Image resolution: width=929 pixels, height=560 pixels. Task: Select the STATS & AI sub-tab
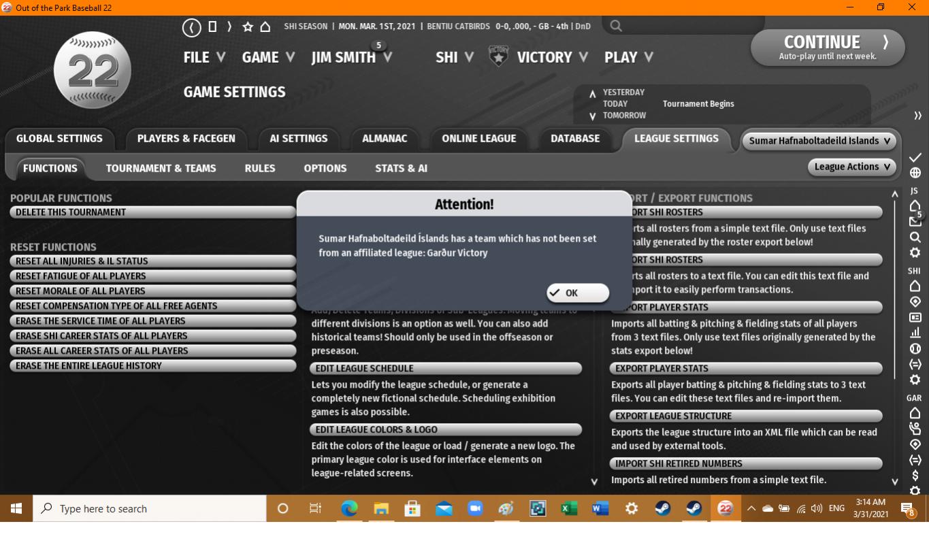coord(402,169)
